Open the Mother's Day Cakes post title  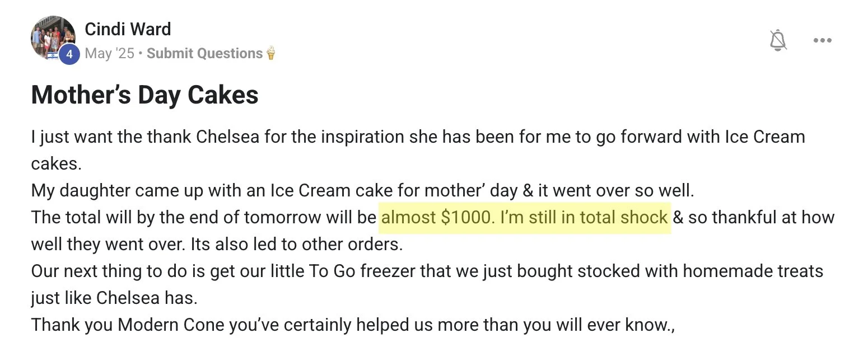(144, 95)
